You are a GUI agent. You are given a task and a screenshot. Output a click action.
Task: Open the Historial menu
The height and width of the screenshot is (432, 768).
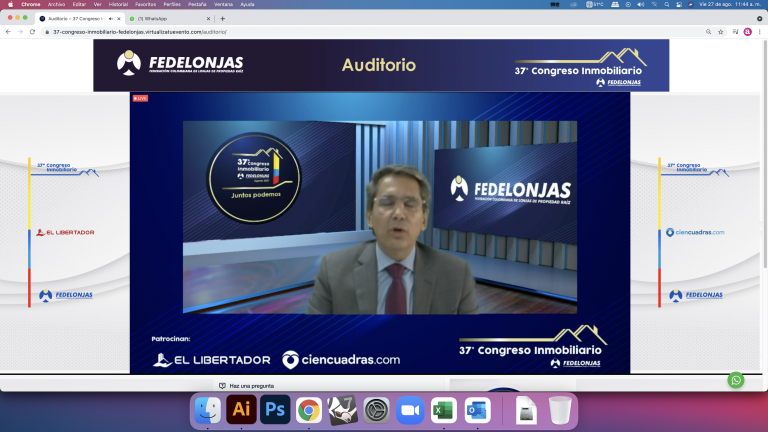point(118,4)
